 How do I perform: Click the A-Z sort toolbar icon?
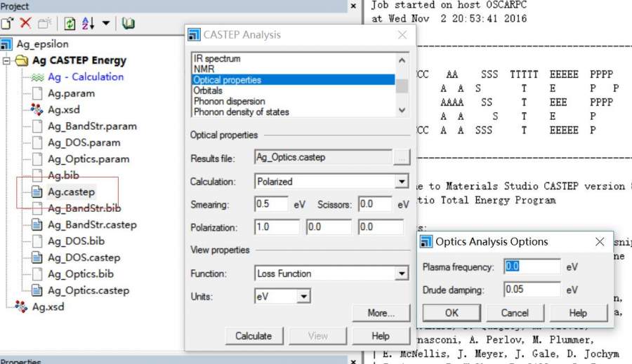88,23
